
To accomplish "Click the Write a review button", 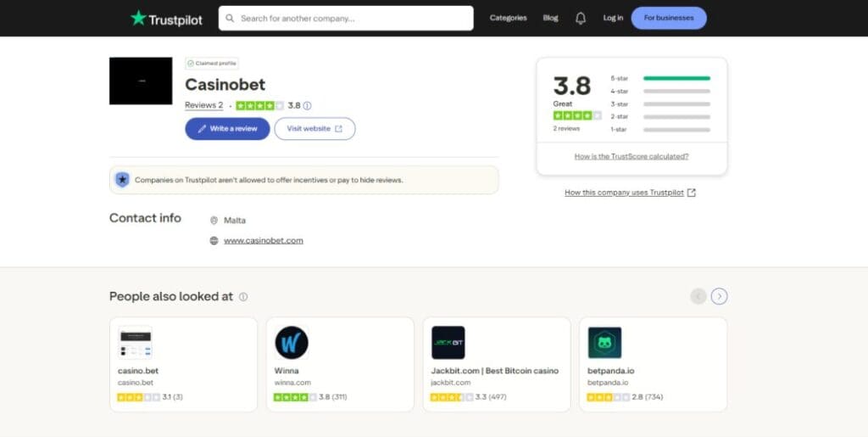I will pyautogui.click(x=227, y=129).
